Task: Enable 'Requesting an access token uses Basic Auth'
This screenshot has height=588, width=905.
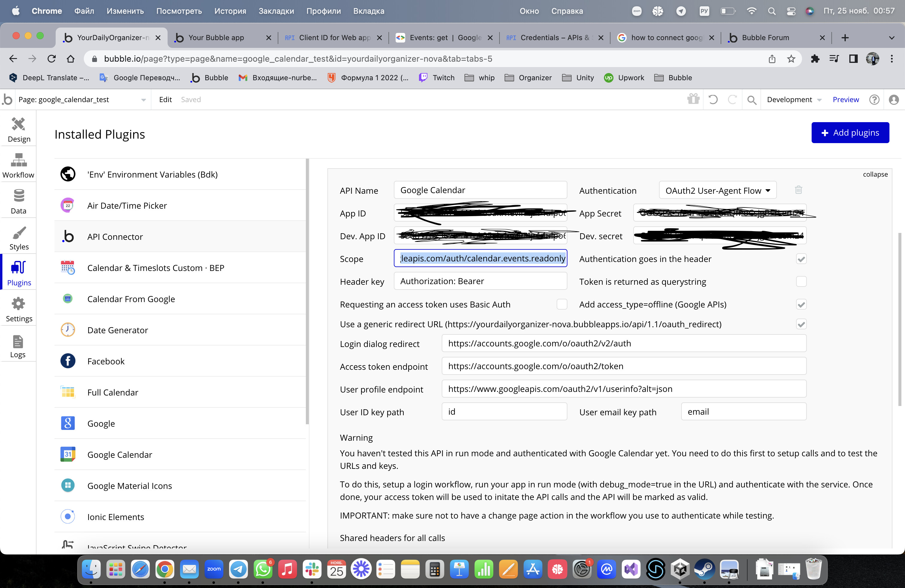Action: pos(562,304)
